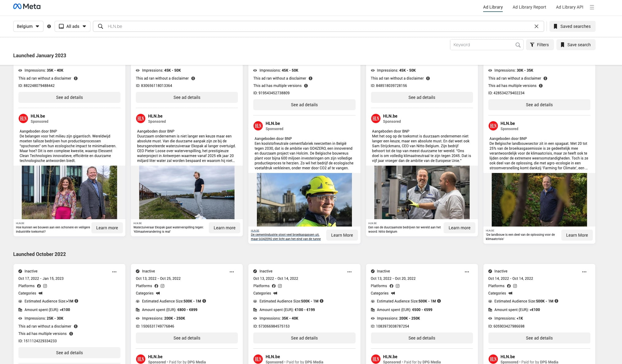Screen dimensions: 622x364
Task: Click the main search field with HLN.be
Action: pyautogui.click(x=319, y=26)
